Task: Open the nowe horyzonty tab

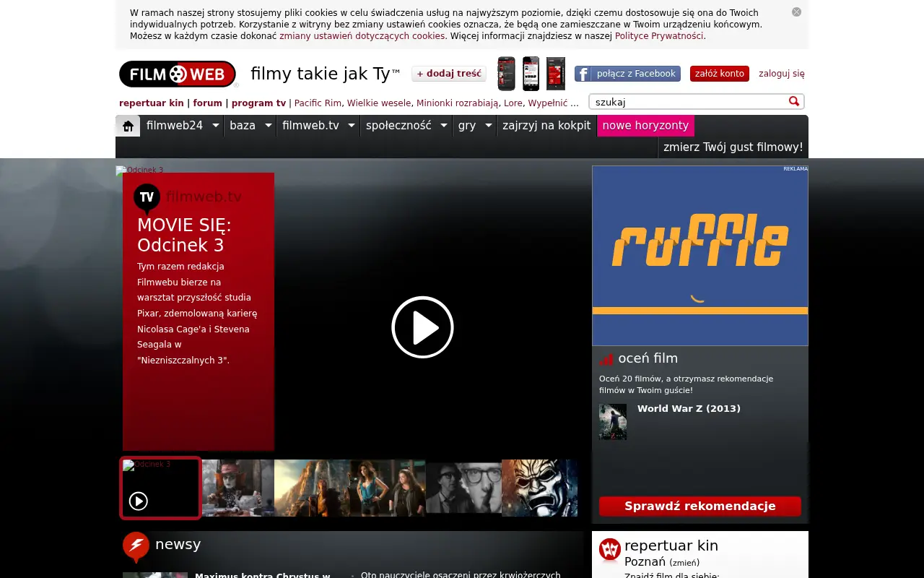Action: click(646, 126)
